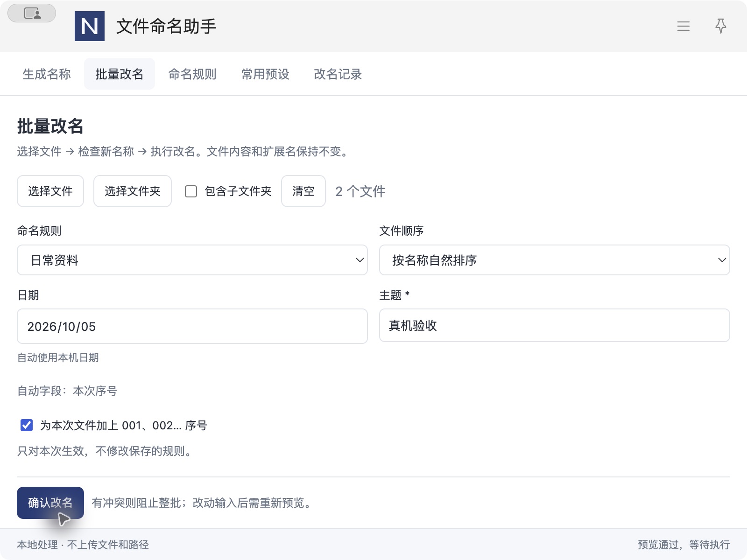
Task: Pin the window with the pin icon
Action: coord(721,26)
